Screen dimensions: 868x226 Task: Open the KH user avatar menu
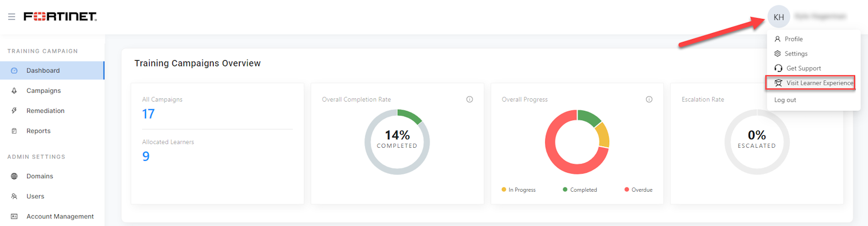coord(778,17)
